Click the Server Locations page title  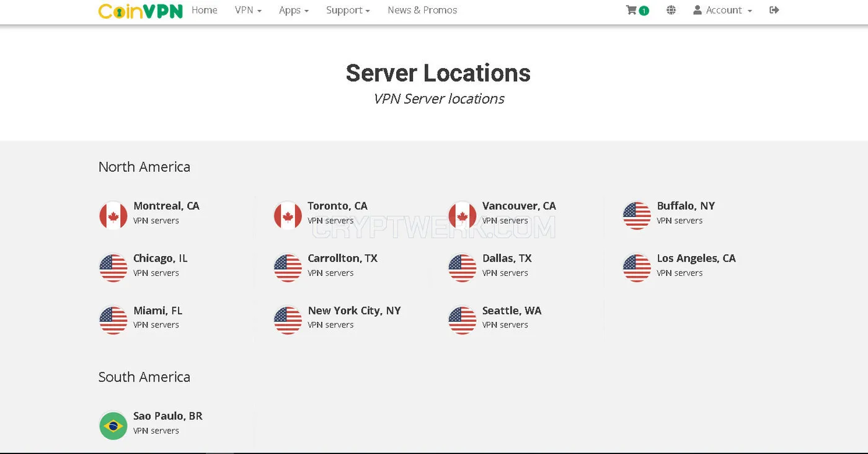coord(438,73)
